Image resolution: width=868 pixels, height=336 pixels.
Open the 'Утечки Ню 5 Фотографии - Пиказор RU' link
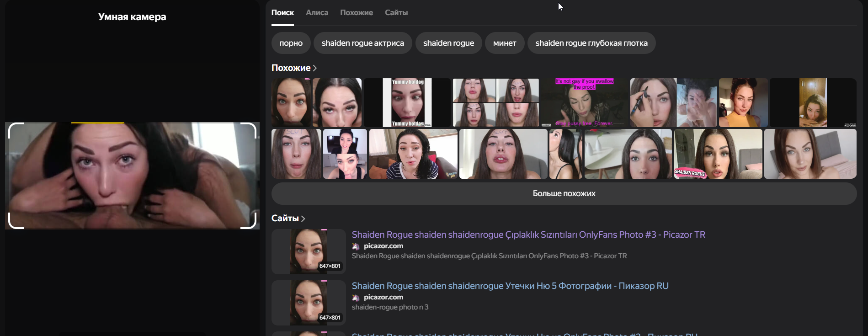click(x=510, y=286)
